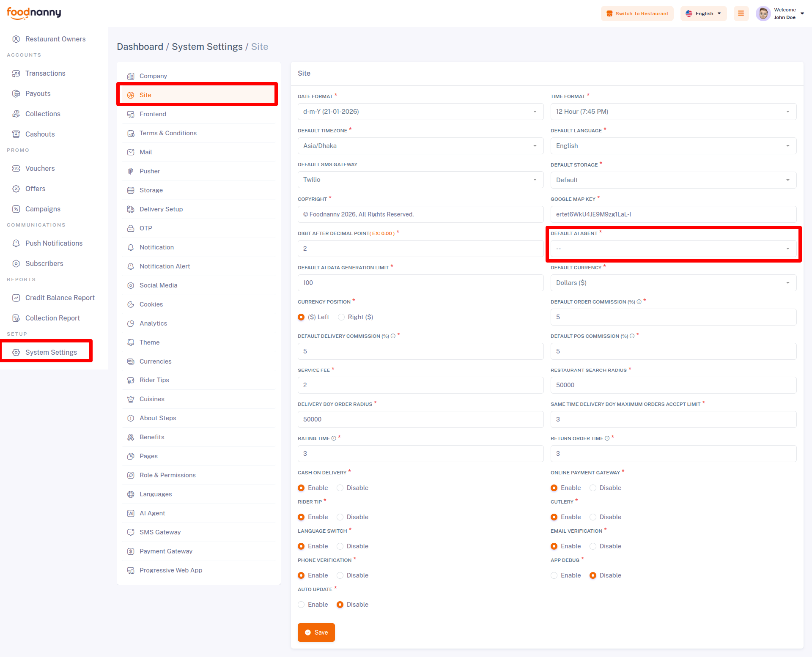This screenshot has width=812, height=657.
Task: Open the Default AI Agent dropdown
Action: pyautogui.click(x=673, y=249)
